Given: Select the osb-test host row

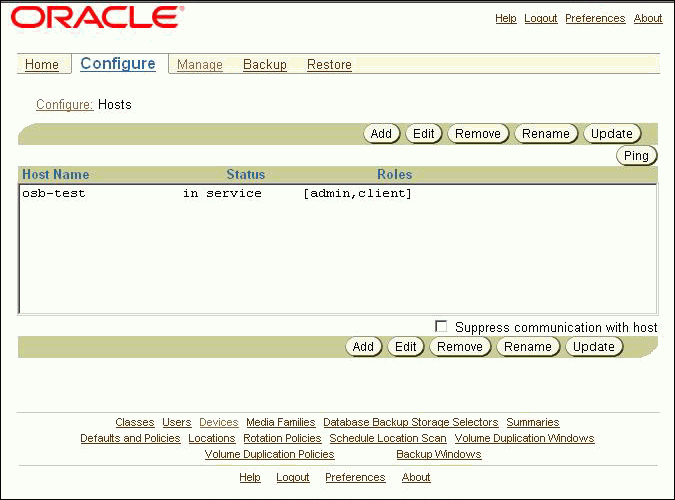Looking at the screenshot, I should pos(338,193).
